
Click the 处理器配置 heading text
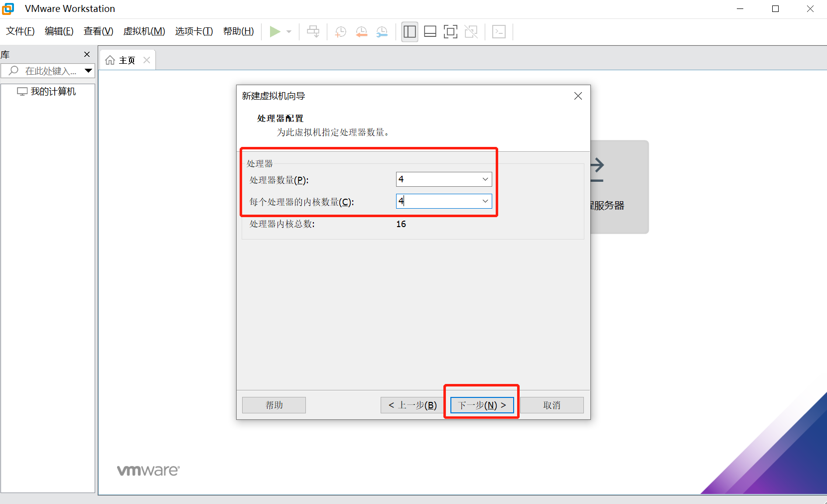pos(280,119)
